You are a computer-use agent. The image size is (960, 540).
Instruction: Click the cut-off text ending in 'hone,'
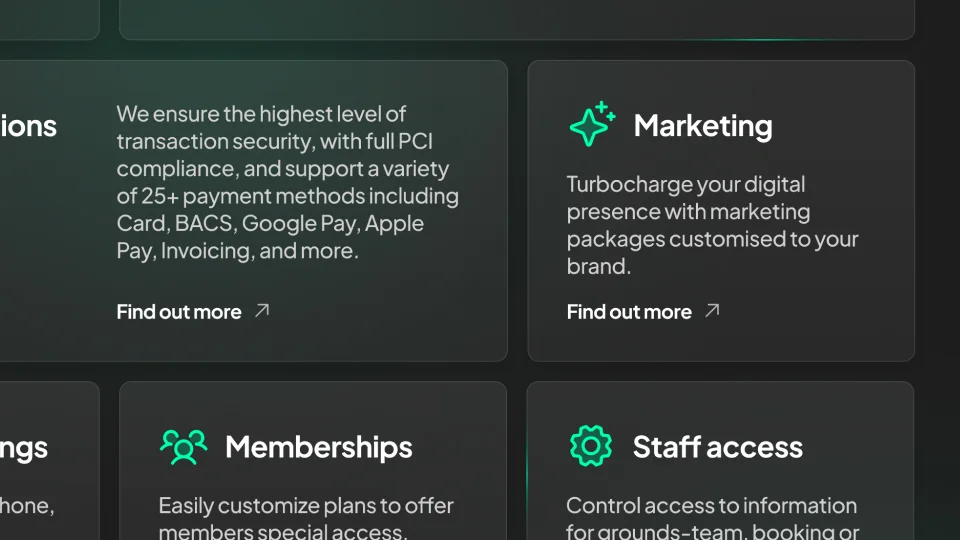click(x=27, y=506)
